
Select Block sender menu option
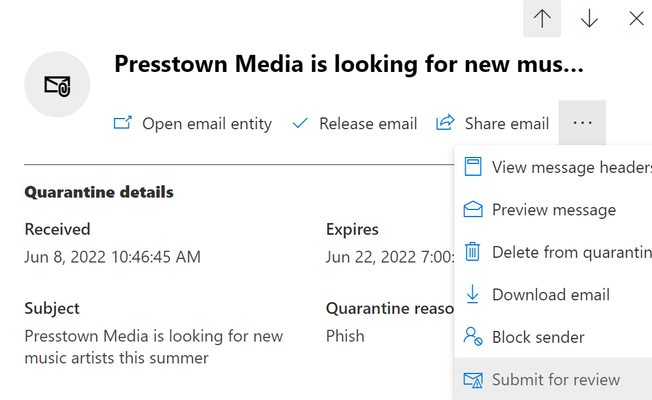[x=553, y=337]
